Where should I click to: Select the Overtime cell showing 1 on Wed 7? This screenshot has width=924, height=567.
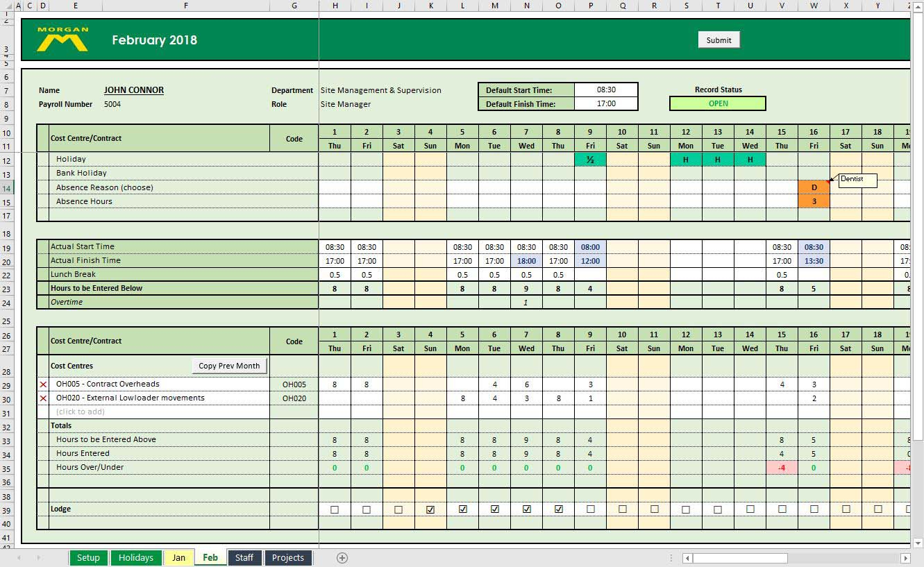(527, 303)
